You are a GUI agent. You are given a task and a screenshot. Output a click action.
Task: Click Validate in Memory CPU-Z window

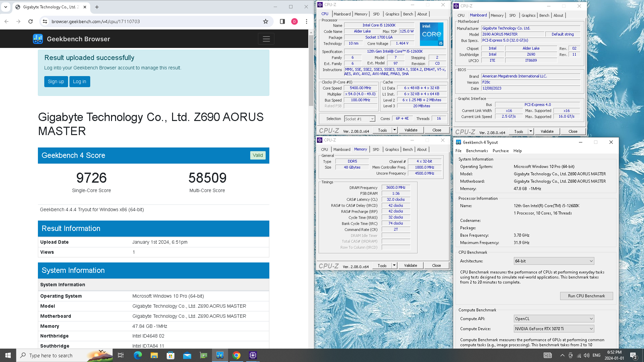[x=411, y=265]
